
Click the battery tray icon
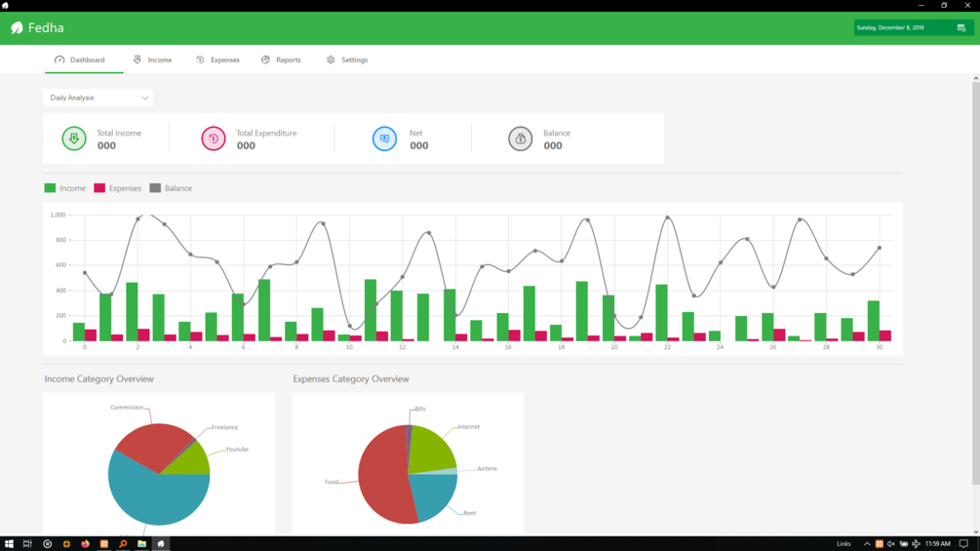[x=904, y=543]
